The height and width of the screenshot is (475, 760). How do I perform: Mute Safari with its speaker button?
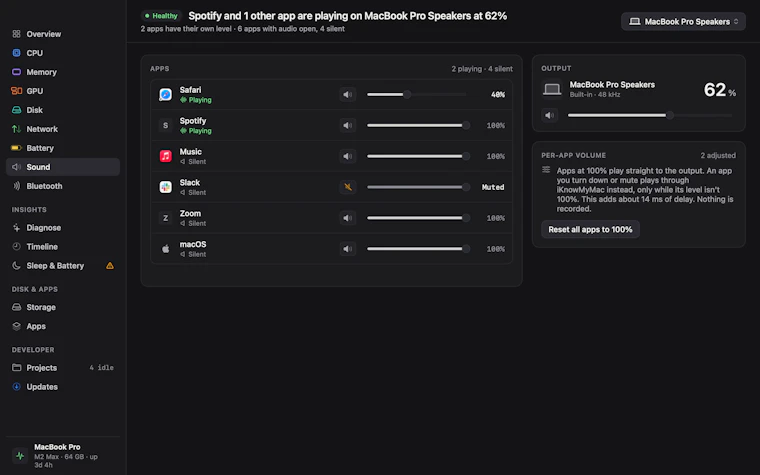pyautogui.click(x=348, y=95)
